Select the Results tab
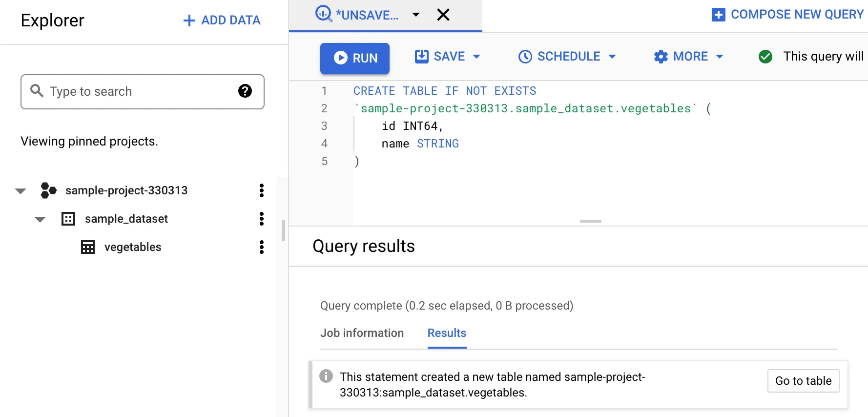Screen dimensions: 868x417 (x=447, y=333)
